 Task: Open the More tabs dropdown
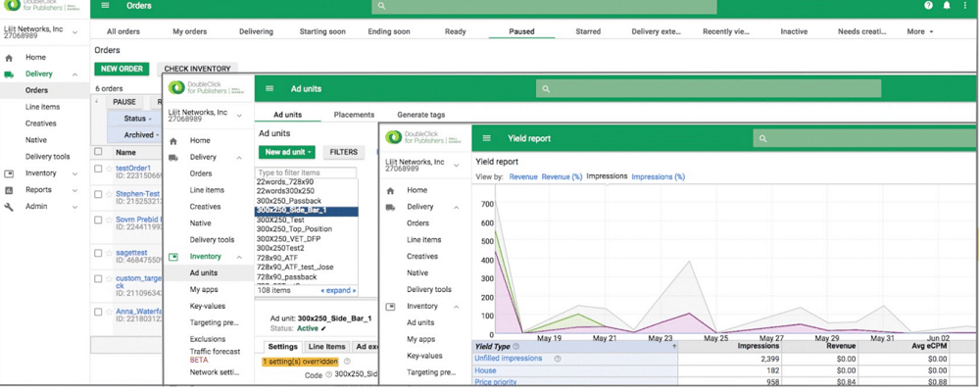coord(920,31)
